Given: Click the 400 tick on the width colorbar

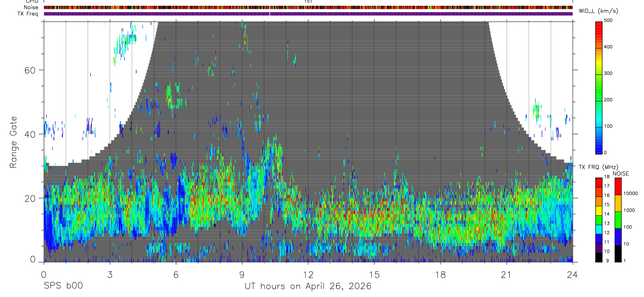Looking at the screenshot, I should 608,47.
